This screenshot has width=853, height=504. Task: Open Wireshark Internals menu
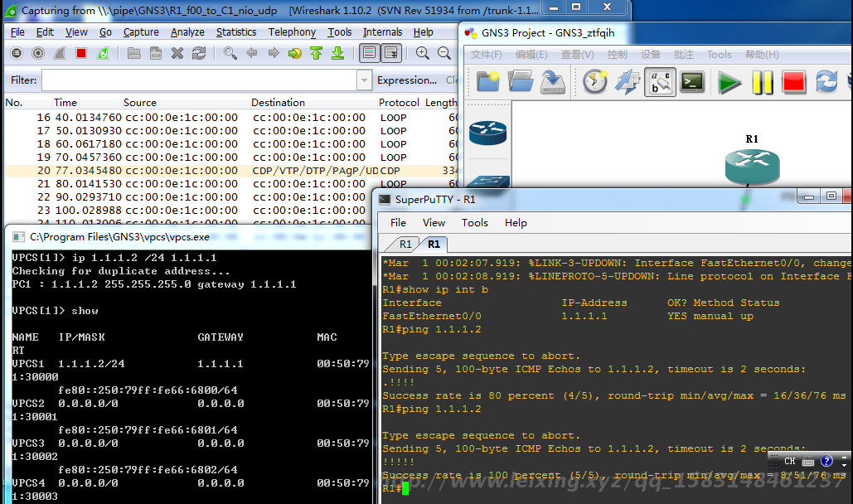click(x=382, y=32)
